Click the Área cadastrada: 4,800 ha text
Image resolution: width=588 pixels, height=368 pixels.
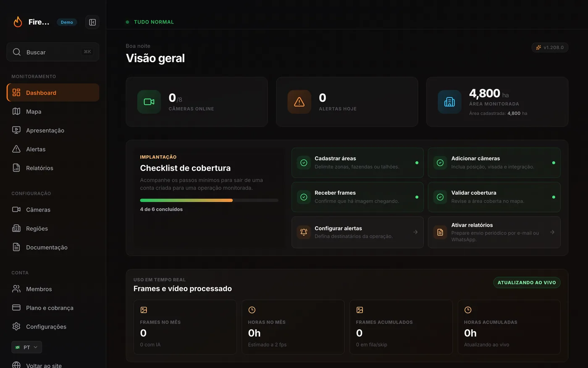click(x=498, y=113)
